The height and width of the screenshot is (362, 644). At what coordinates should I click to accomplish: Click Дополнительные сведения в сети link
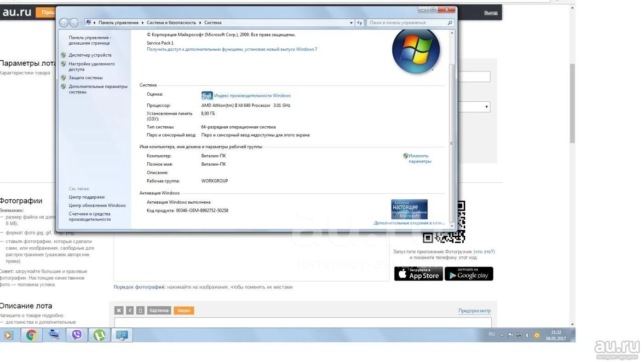pyautogui.click(x=409, y=223)
